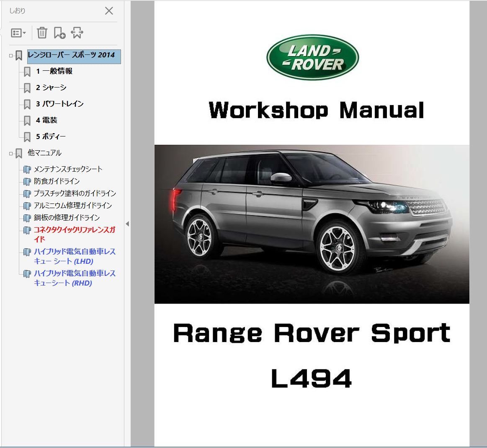
Task: Collapse the 他マニュアル bookmark group
Action: click(x=11, y=153)
